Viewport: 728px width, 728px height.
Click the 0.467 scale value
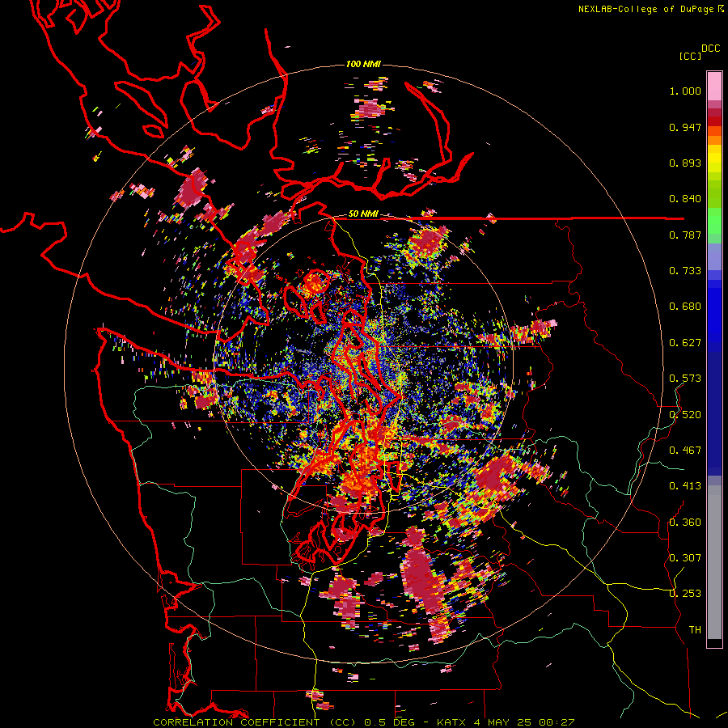tap(685, 451)
